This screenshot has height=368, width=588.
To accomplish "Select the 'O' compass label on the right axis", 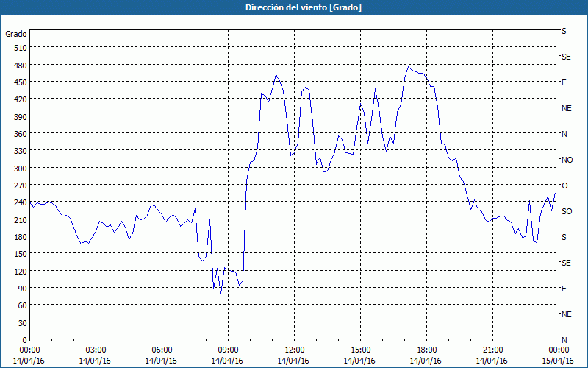I will (x=564, y=186).
